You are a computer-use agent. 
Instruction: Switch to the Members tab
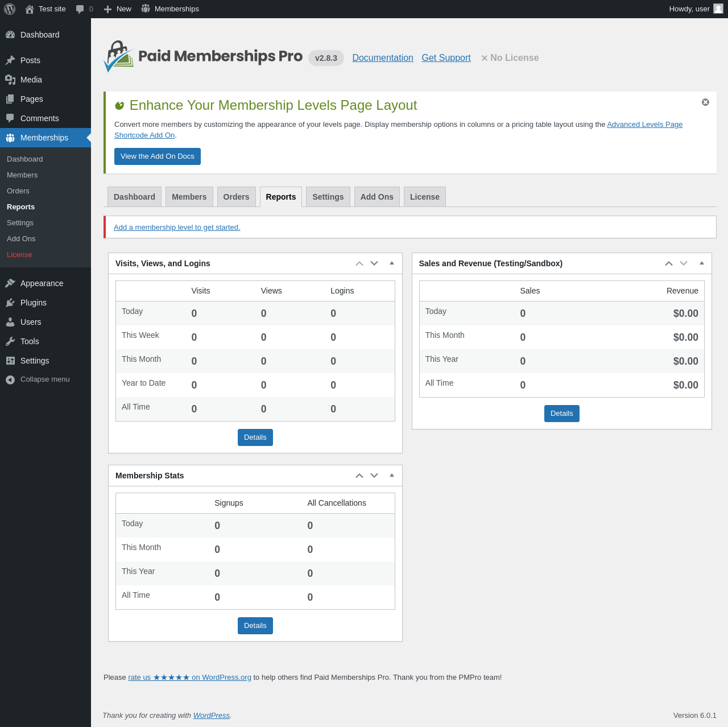pos(189,197)
